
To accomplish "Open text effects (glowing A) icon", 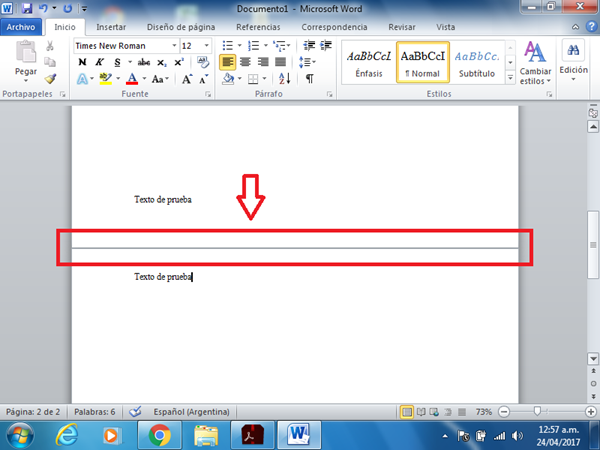I will pyautogui.click(x=82, y=79).
